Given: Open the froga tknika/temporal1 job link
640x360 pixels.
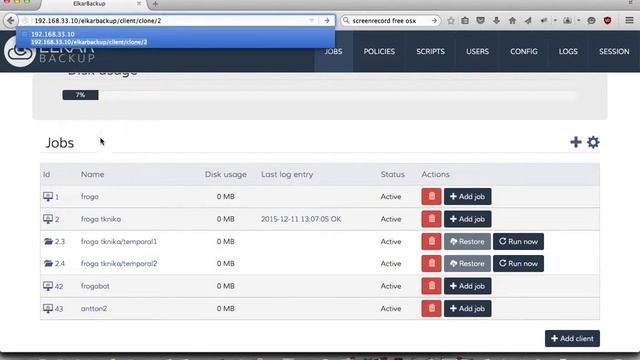Looking at the screenshot, I should click(x=119, y=241).
